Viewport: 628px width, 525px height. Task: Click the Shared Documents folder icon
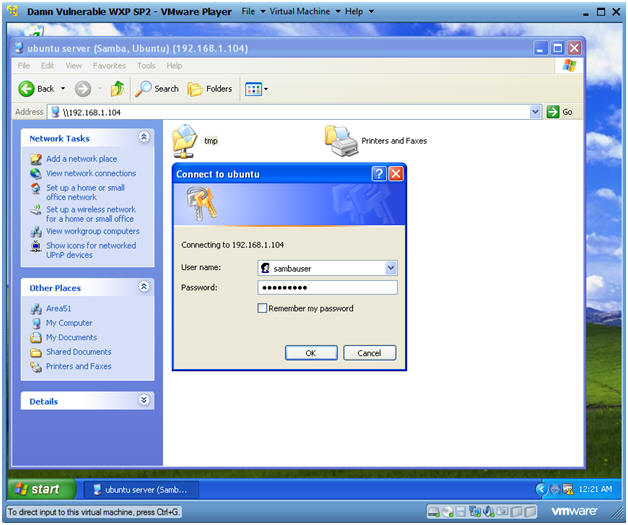pos(36,352)
